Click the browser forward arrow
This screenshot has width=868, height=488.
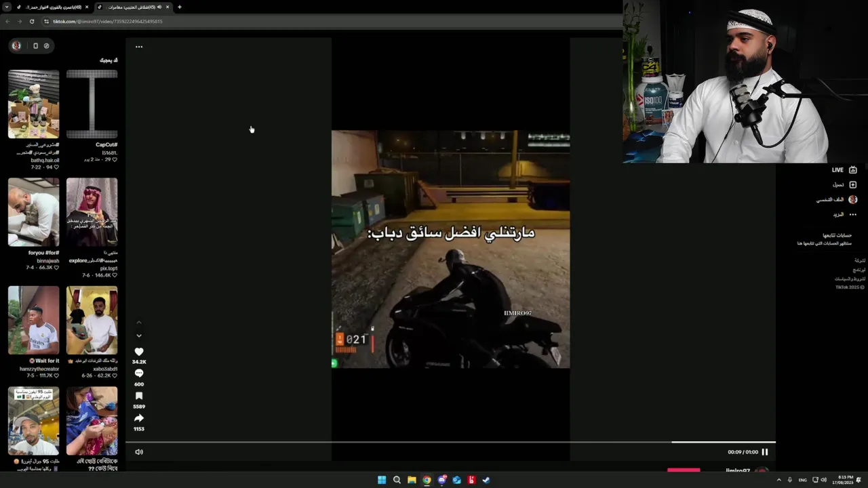(x=19, y=21)
